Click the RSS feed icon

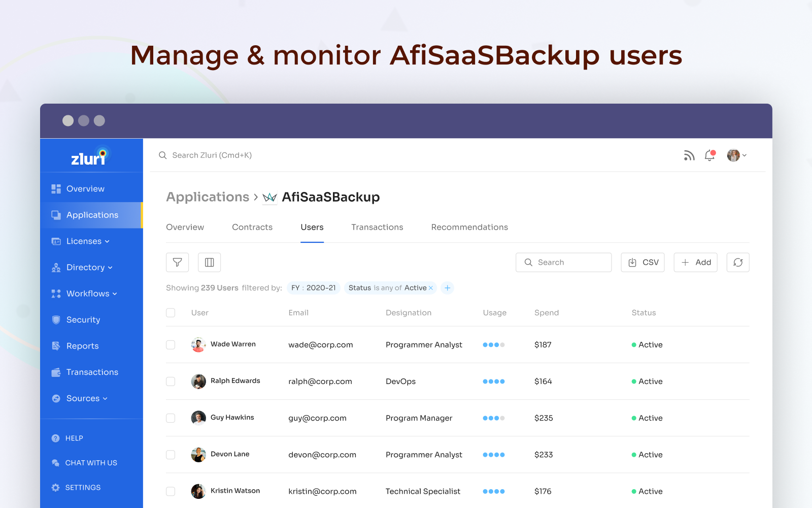(689, 155)
